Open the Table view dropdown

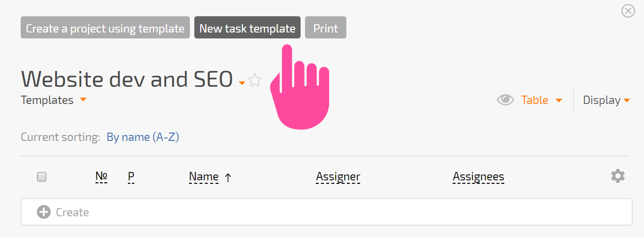(542, 100)
